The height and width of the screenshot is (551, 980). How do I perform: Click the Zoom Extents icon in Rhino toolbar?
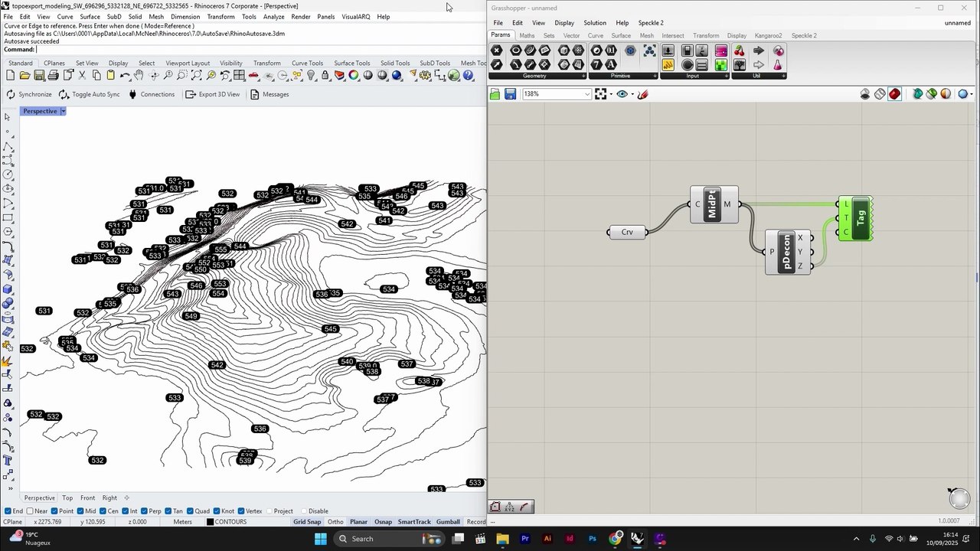197,75
